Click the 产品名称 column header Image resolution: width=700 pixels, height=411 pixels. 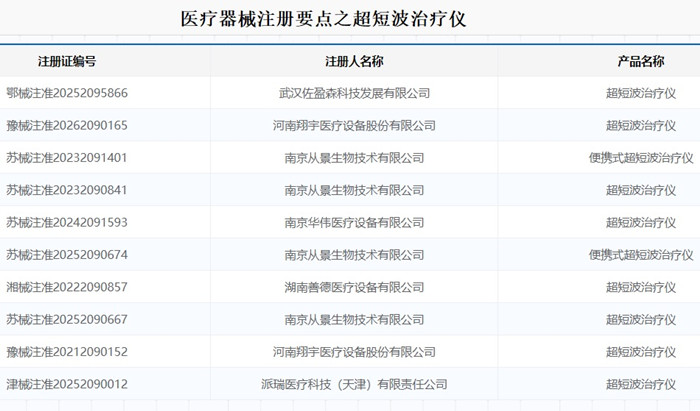[x=641, y=62]
